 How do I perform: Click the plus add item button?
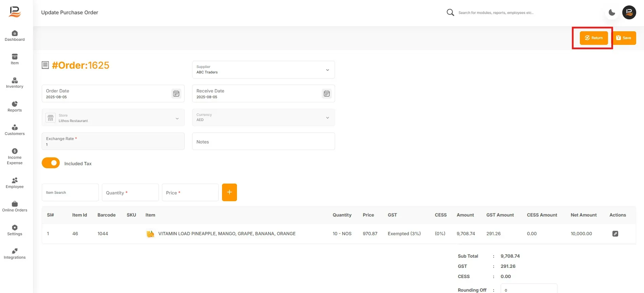click(x=229, y=192)
